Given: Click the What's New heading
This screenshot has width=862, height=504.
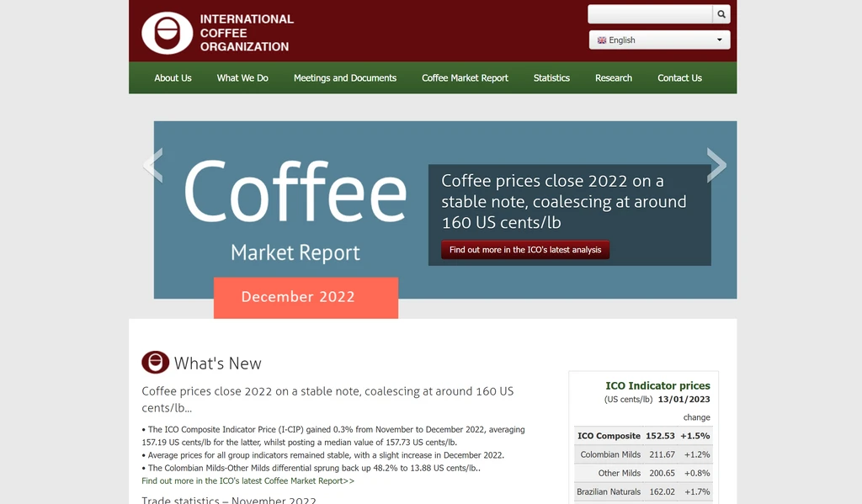Looking at the screenshot, I should (218, 363).
